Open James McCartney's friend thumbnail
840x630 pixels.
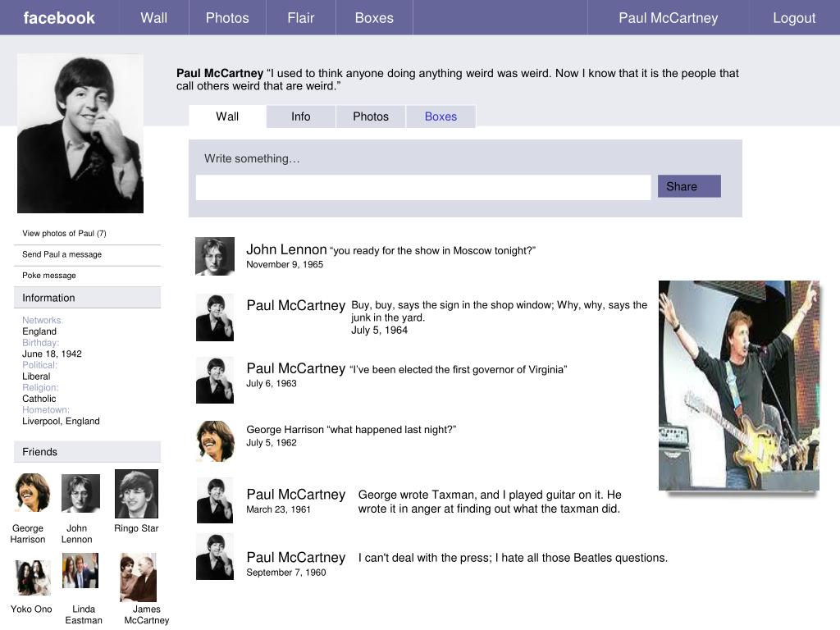(138, 577)
